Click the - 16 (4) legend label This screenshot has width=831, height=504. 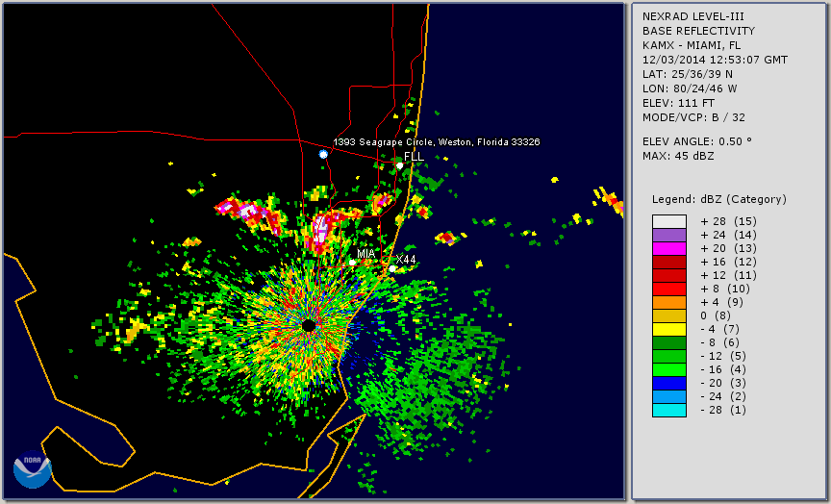point(723,370)
